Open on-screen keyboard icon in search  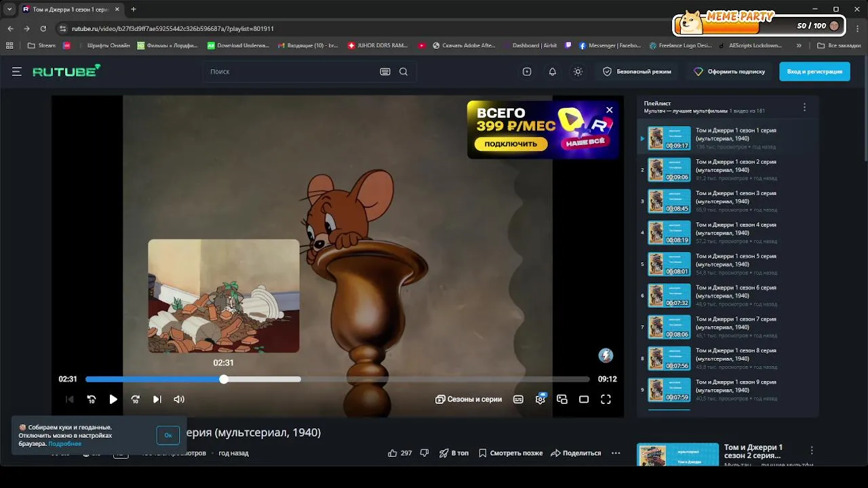(x=385, y=71)
